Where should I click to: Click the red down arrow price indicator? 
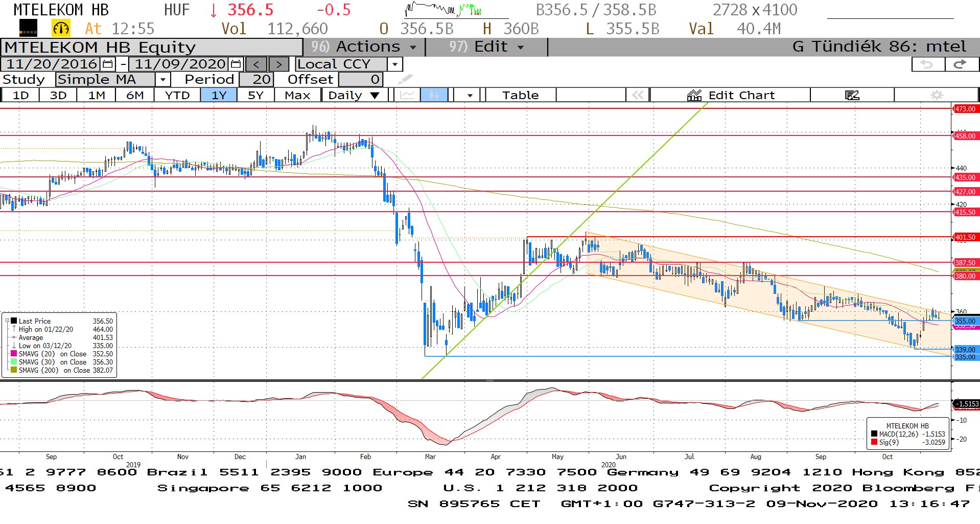[x=213, y=10]
